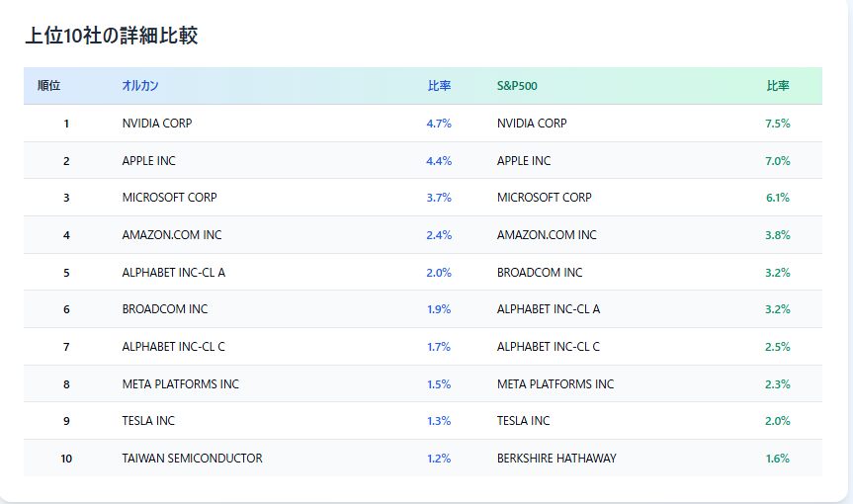
Task: Select rank number 8 in the 順位 column
Action: point(66,384)
